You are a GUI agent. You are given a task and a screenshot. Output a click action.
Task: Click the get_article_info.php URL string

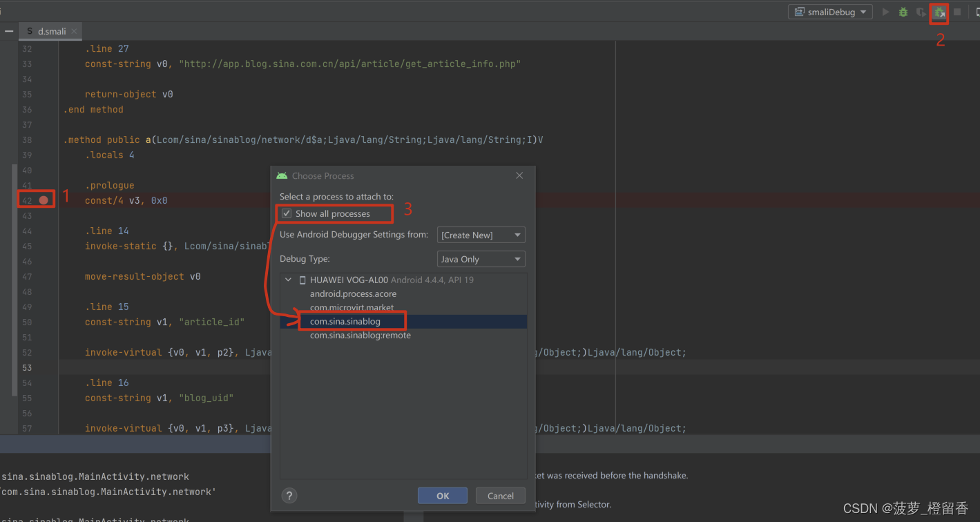coord(349,64)
